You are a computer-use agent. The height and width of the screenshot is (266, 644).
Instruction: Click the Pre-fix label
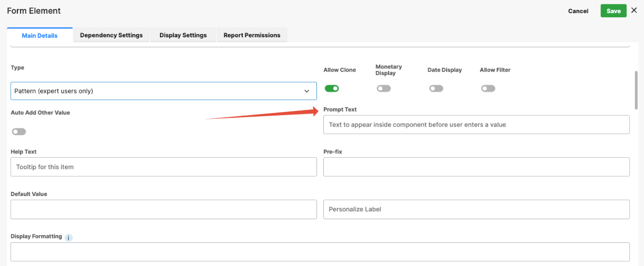point(333,151)
